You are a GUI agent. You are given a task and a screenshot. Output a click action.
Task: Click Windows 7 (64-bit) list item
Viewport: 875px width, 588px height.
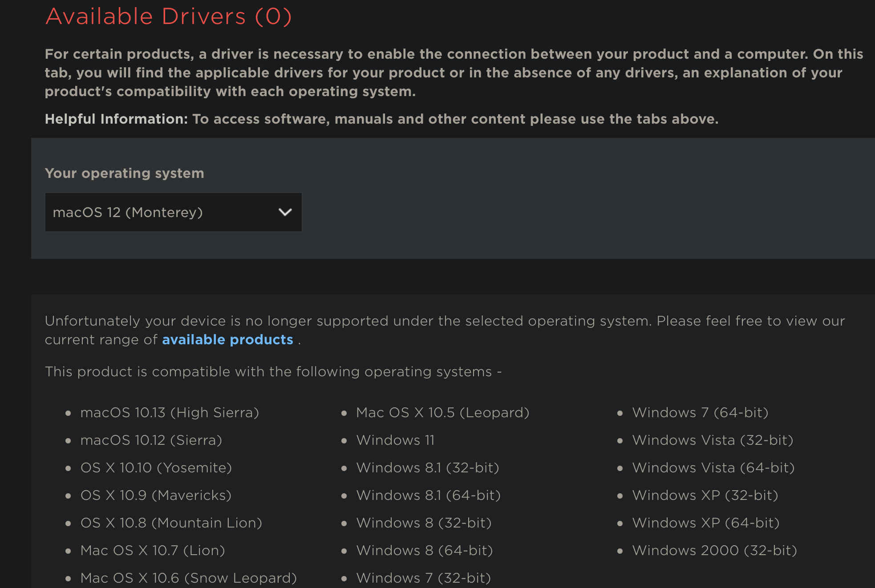coord(700,413)
